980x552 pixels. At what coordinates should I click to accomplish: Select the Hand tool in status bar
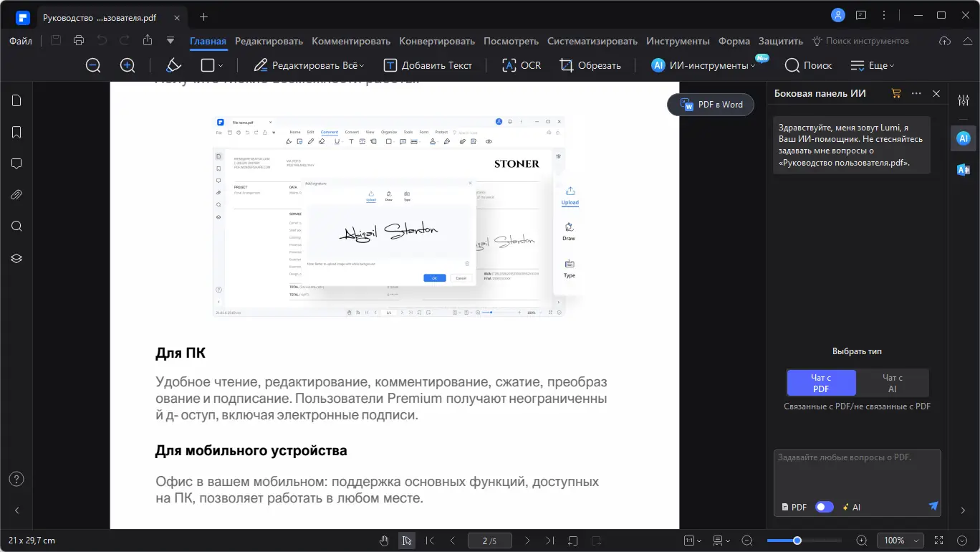click(x=384, y=540)
